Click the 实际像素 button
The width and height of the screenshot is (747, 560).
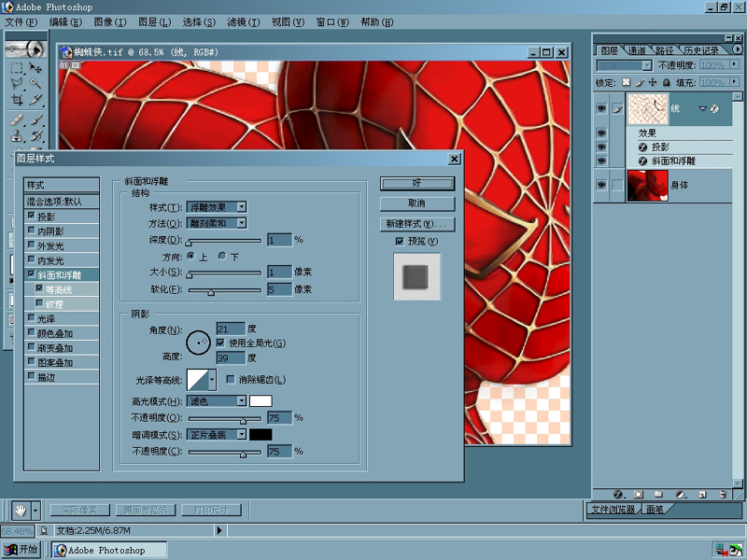pyautogui.click(x=80, y=511)
